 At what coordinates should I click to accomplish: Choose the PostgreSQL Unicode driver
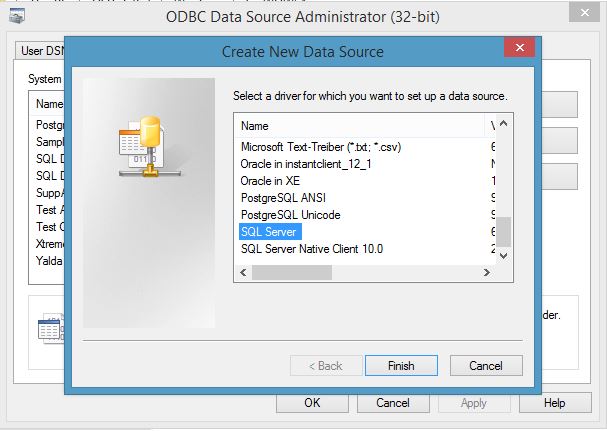tap(290, 215)
